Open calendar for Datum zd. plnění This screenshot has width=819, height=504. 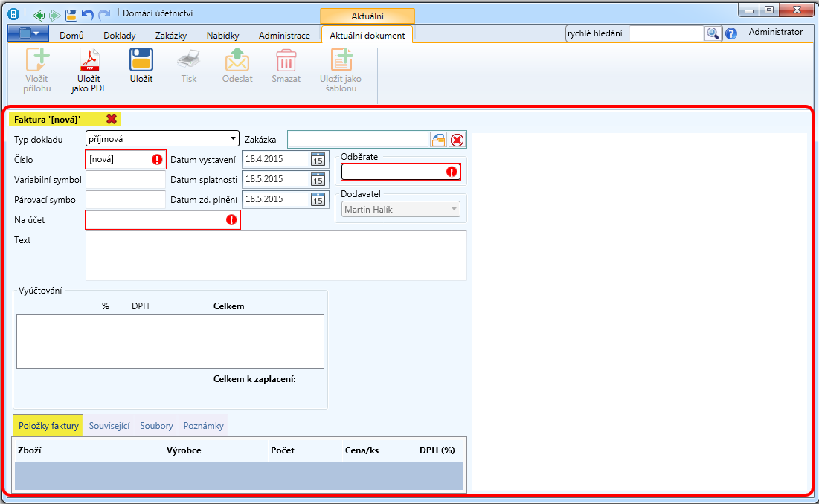coord(318,199)
